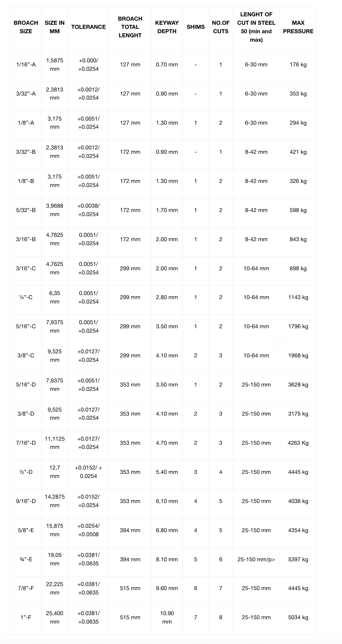Select the 176 kg max pressure value
Viewport: 342px width, 644px height.
click(298, 65)
